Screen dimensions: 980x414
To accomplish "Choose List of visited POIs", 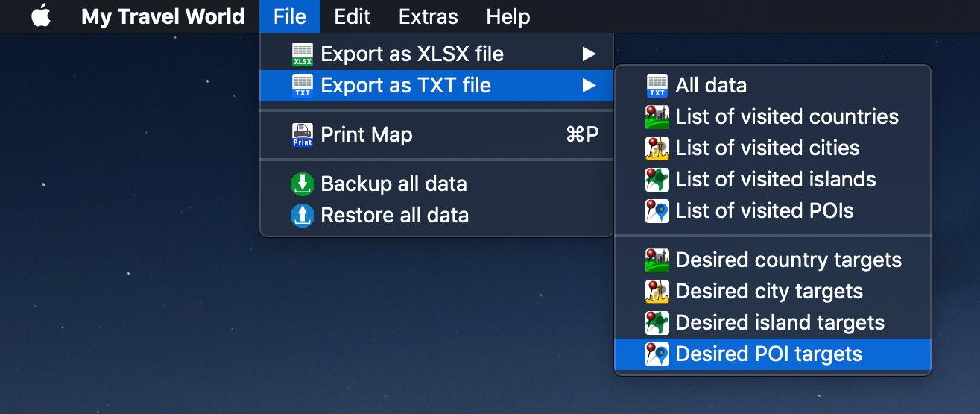I will pyautogui.click(x=773, y=211).
